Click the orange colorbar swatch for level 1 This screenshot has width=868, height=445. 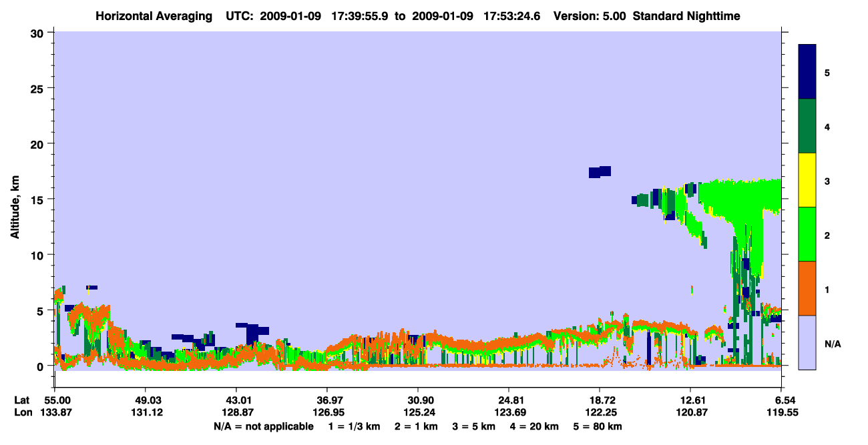pyautogui.click(x=807, y=288)
